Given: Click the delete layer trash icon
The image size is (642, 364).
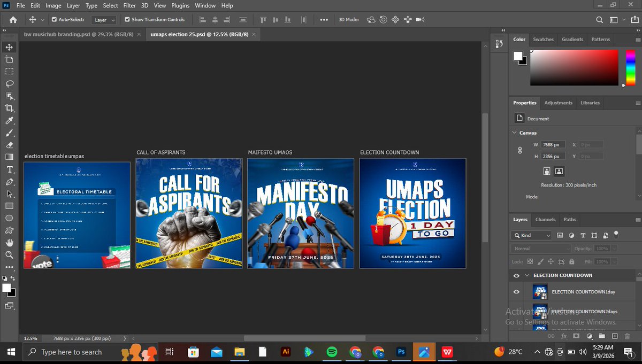Looking at the screenshot, I should 627,336.
